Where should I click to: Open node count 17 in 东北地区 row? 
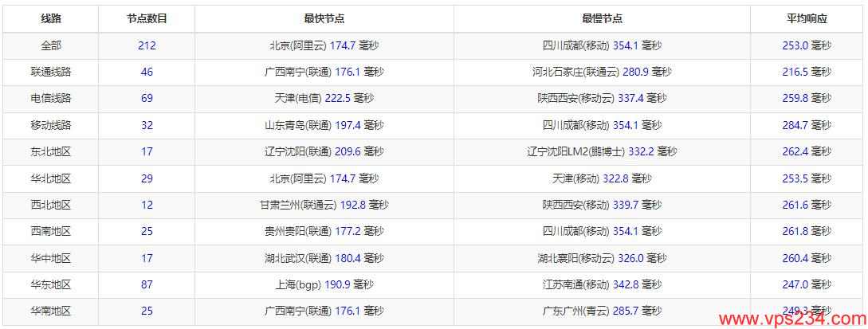(147, 151)
